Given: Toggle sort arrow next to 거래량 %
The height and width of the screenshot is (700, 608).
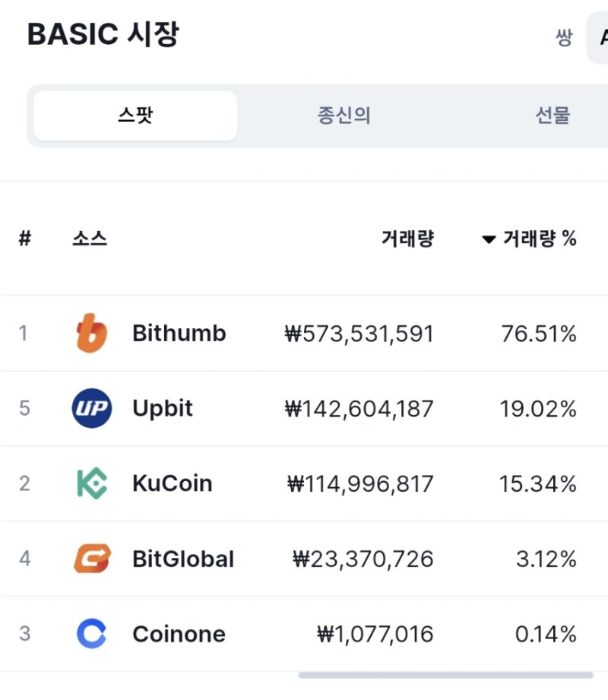Looking at the screenshot, I should tap(489, 239).
